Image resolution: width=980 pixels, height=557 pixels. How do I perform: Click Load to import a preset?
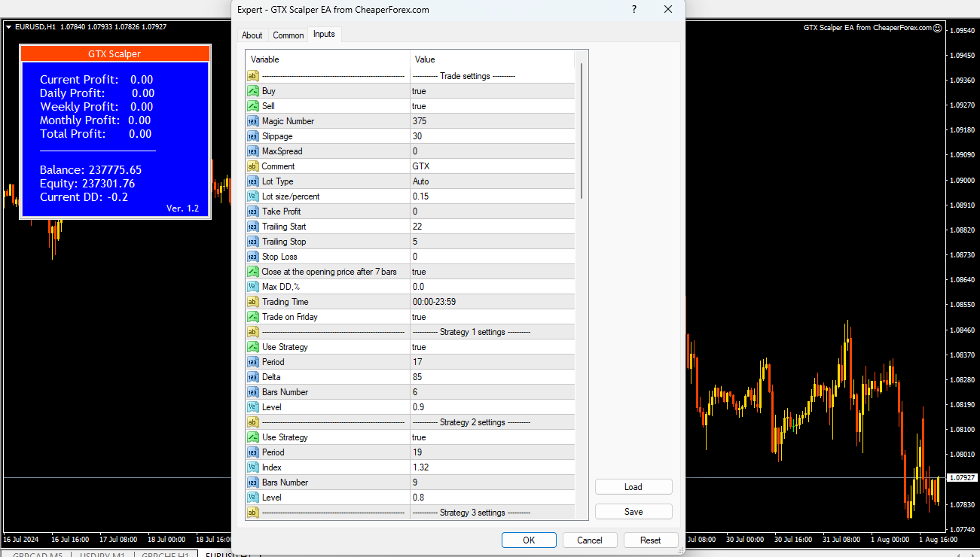[633, 487]
